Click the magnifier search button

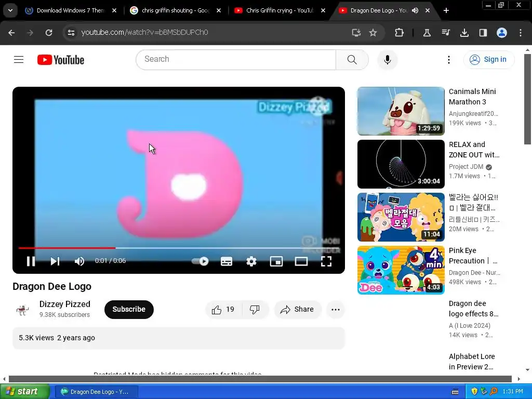tap(352, 60)
